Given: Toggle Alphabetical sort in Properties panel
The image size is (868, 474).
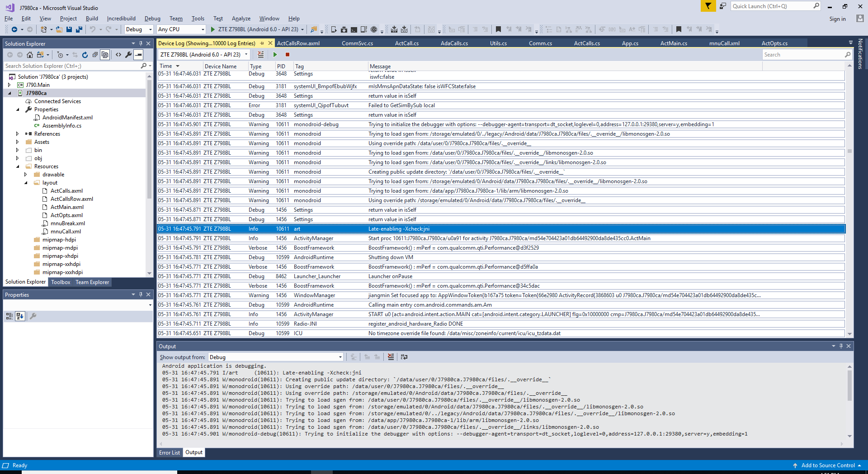Looking at the screenshot, I should click(20, 316).
